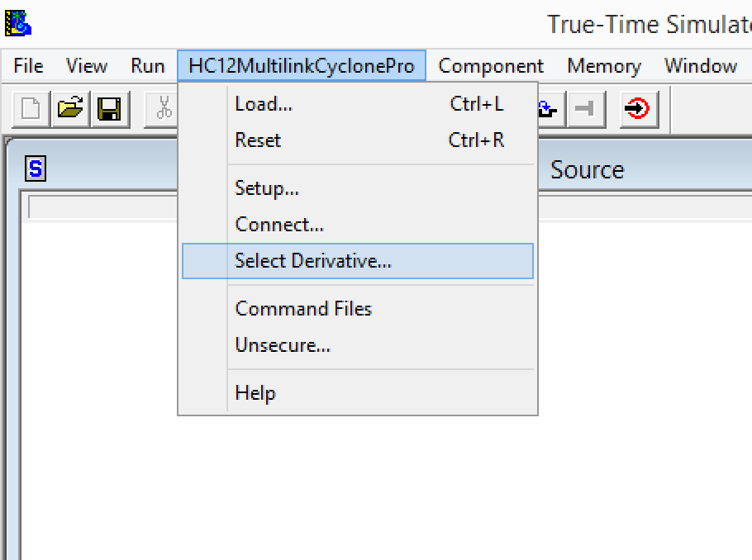Open a file using the folder icon
752x560 pixels.
point(72,109)
